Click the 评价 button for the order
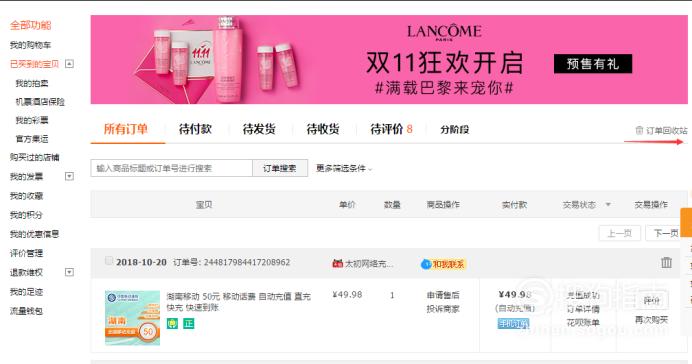 coord(651,301)
